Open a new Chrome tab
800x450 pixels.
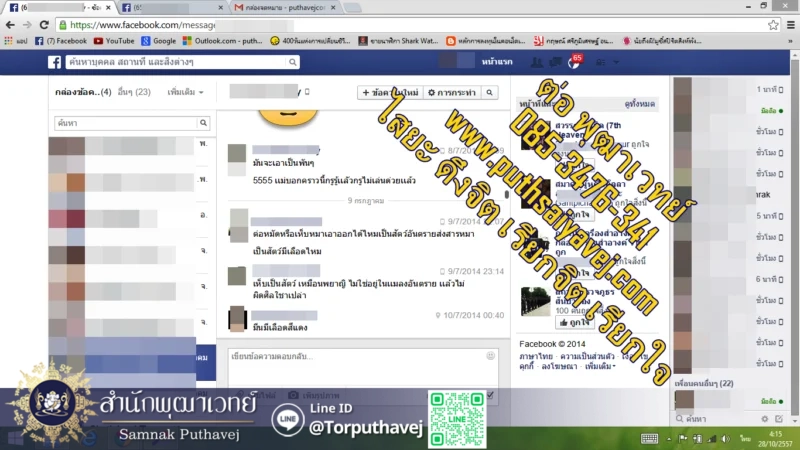(x=352, y=7)
